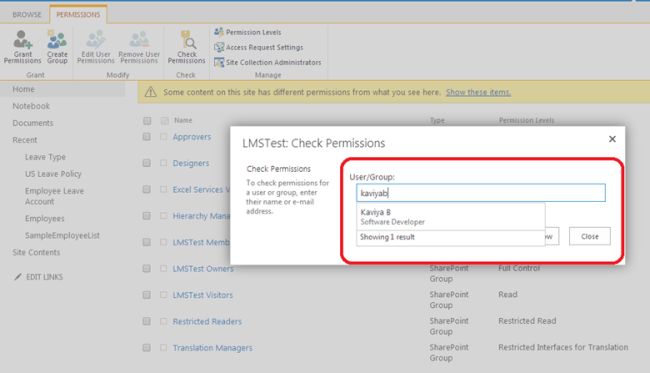650x373 pixels.
Task: Open the Create Group ribbon icon
Action: [57, 47]
